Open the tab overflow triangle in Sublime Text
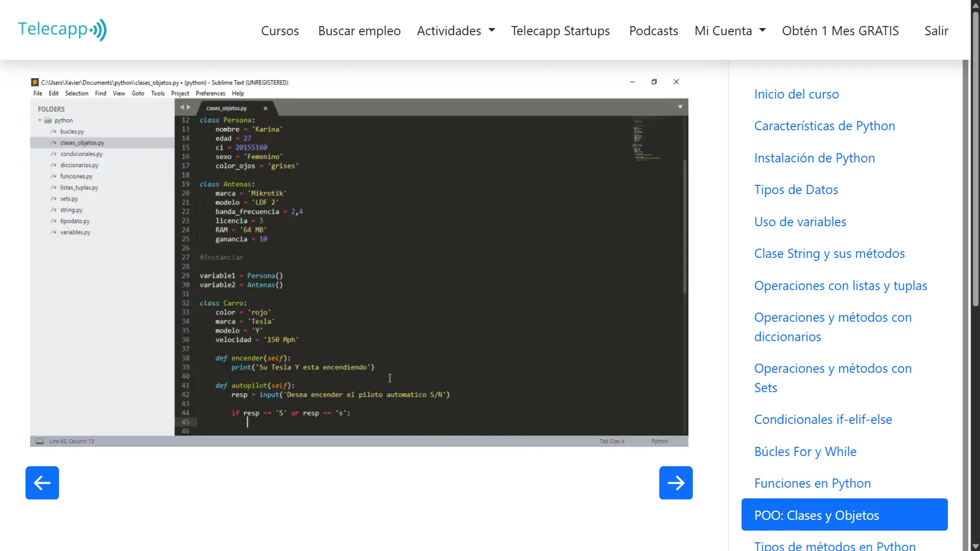This screenshot has width=980, height=551. click(x=680, y=107)
